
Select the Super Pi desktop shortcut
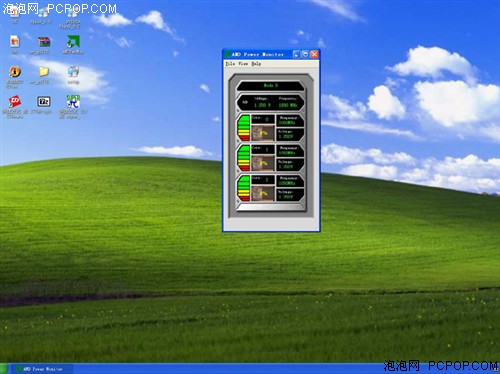73,106
